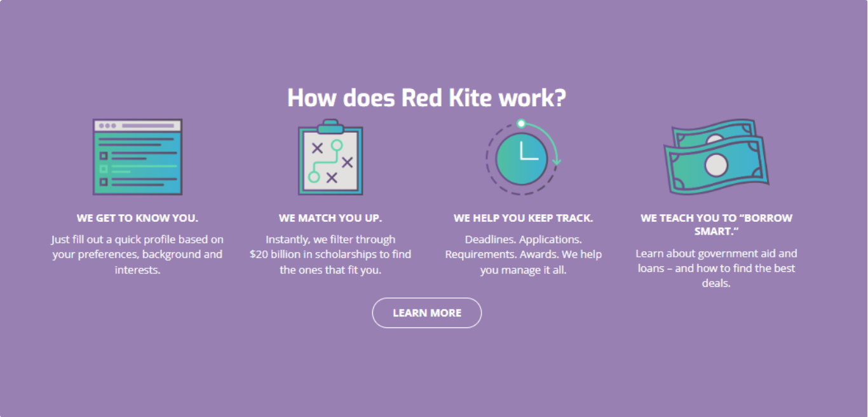868x417 pixels.
Task: Click the title bar of browser window icon
Action: 137,125
